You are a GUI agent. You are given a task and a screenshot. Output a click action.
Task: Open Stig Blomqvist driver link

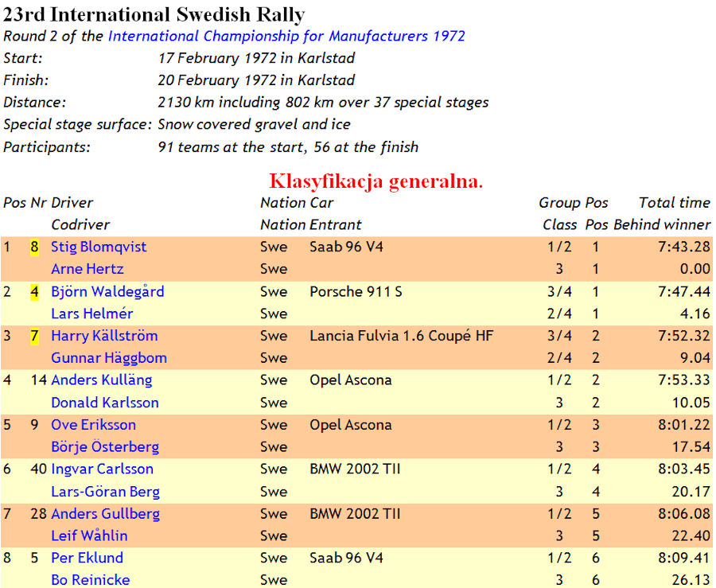point(99,247)
